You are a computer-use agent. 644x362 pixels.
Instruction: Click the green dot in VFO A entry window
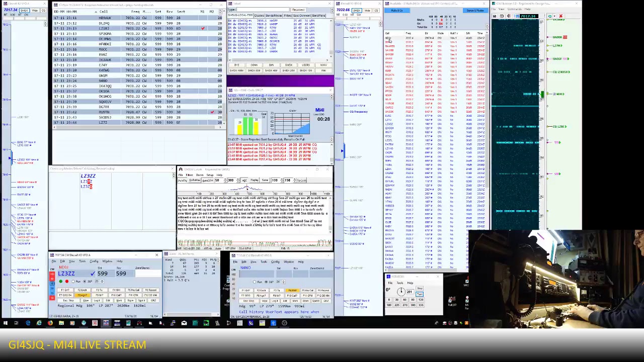(61, 282)
